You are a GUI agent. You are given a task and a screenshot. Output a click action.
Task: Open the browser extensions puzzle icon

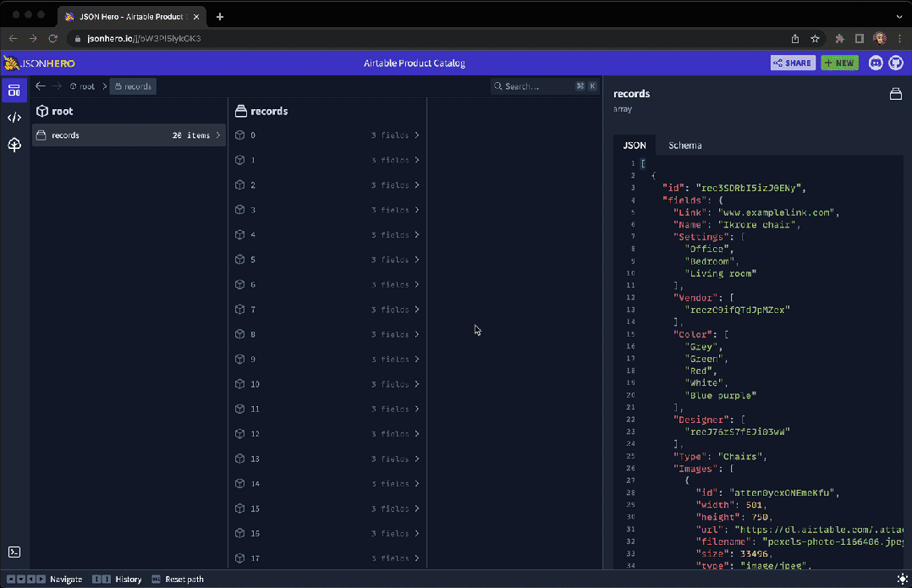pyautogui.click(x=840, y=38)
